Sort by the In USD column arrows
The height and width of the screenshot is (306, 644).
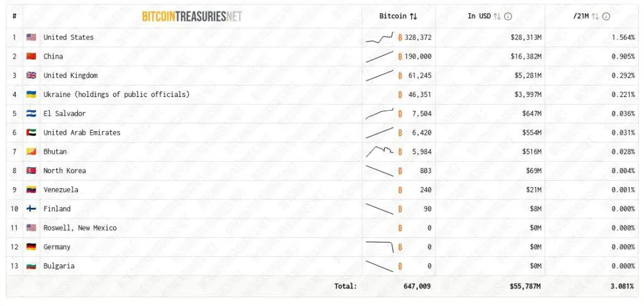tap(496, 16)
